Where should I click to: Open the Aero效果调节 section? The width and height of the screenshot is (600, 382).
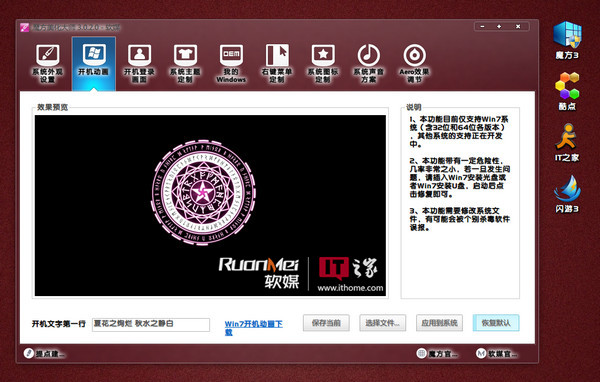click(414, 64)
